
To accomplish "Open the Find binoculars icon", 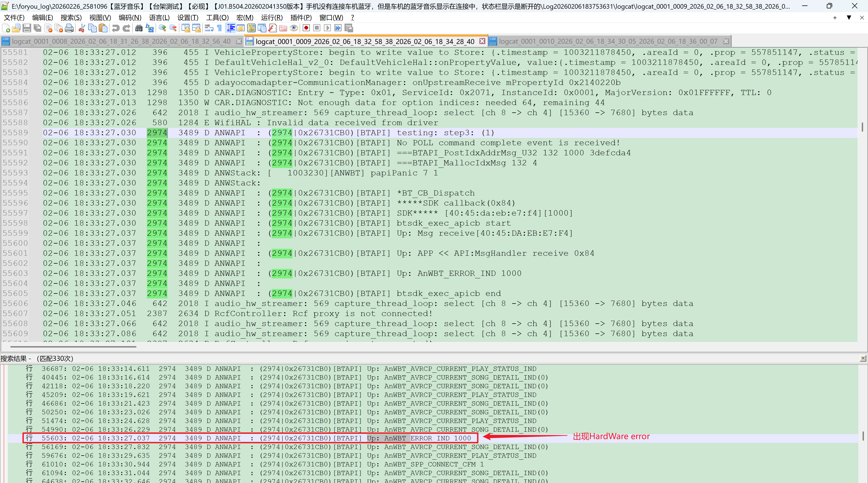I will [x=139, y=28].
